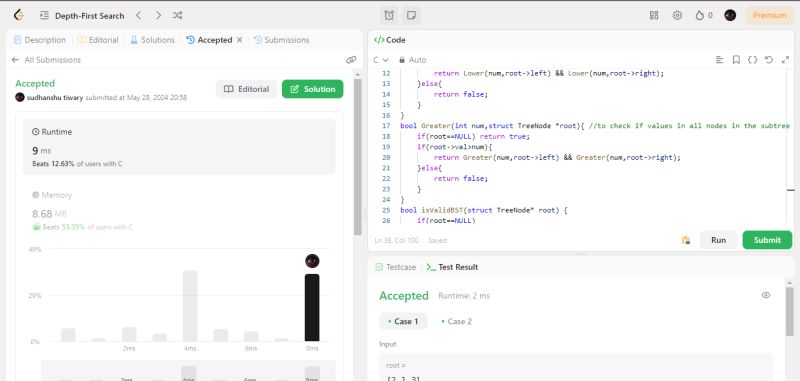Switch to the Solutions tab
800x381 pixels.
[152, 40]
